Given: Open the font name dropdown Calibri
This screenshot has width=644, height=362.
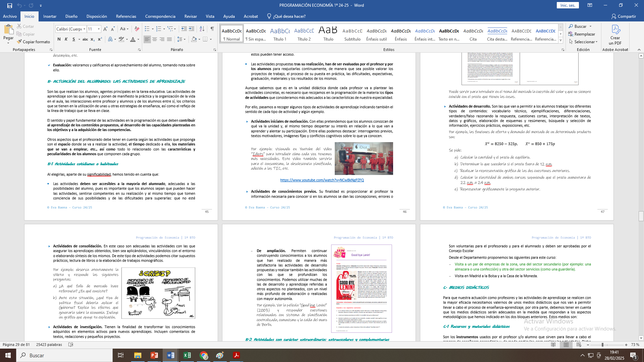Looking at the screenshot, I should [x=84, y=29].
